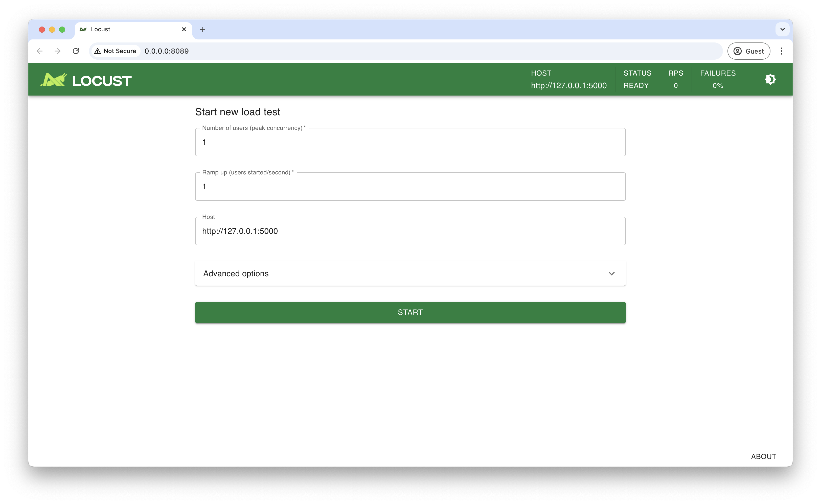Click the RPS 0 counter display
This screenshot has width=821, height=504.
click(x=676, y=79)
